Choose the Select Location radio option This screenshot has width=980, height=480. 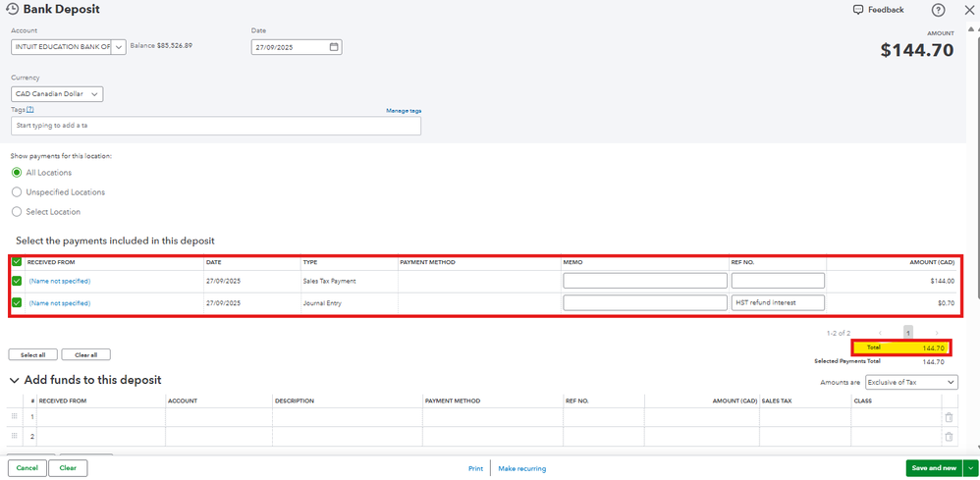17,212
